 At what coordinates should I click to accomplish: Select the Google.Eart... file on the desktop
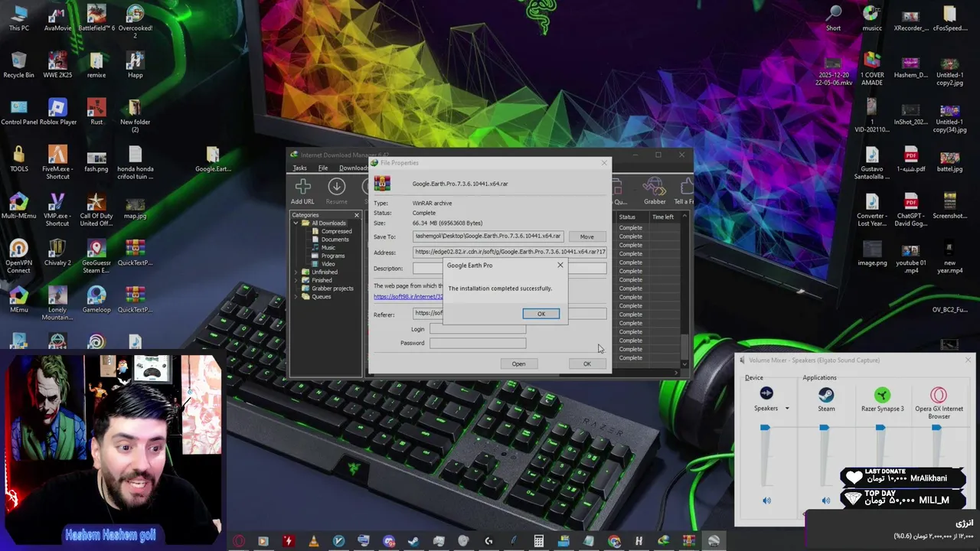pos(213,160)
